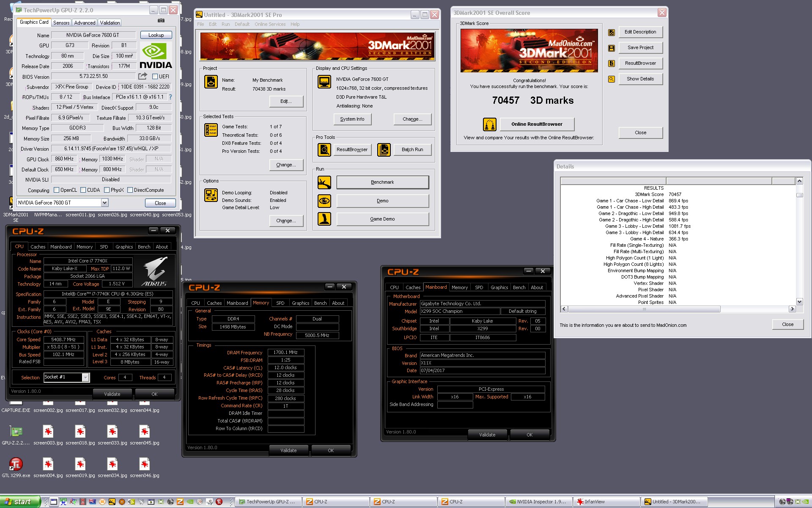
Task: Click magnifier icon beside Show Details
Action: (612, 79)
